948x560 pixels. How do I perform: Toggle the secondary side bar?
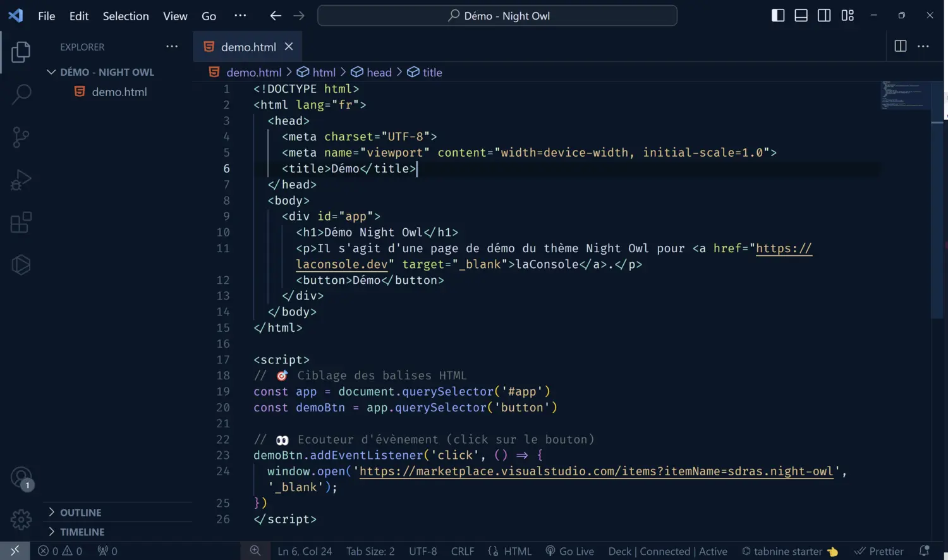[x=824, y=15]
